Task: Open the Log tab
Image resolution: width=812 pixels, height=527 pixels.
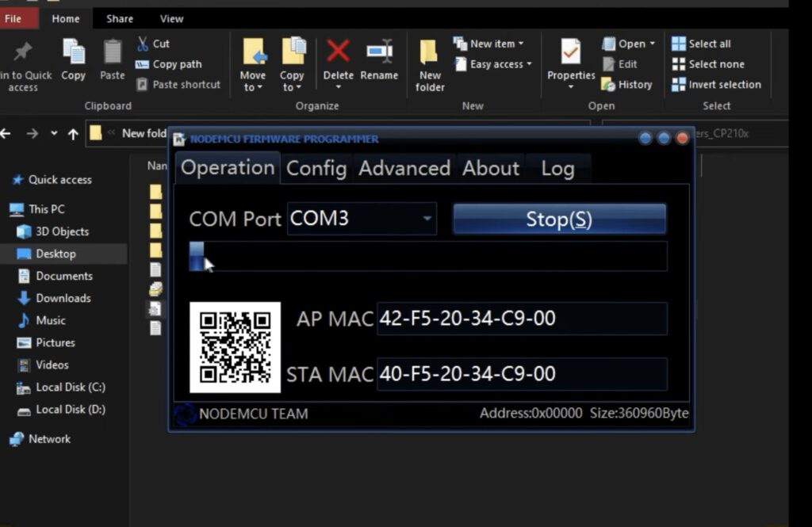Action: [x=557, y=168]
